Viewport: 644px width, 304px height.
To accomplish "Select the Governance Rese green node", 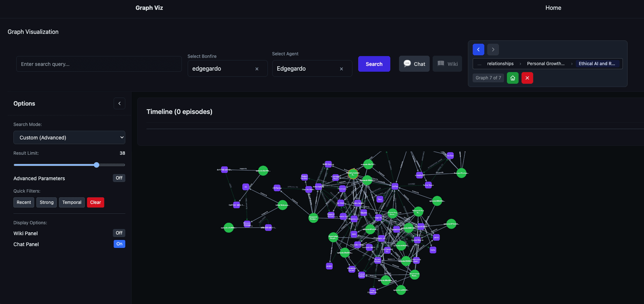I will (414, 275).
